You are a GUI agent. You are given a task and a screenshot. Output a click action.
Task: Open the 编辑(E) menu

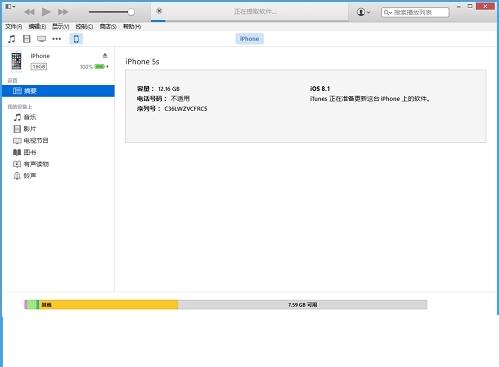[37, 27]
